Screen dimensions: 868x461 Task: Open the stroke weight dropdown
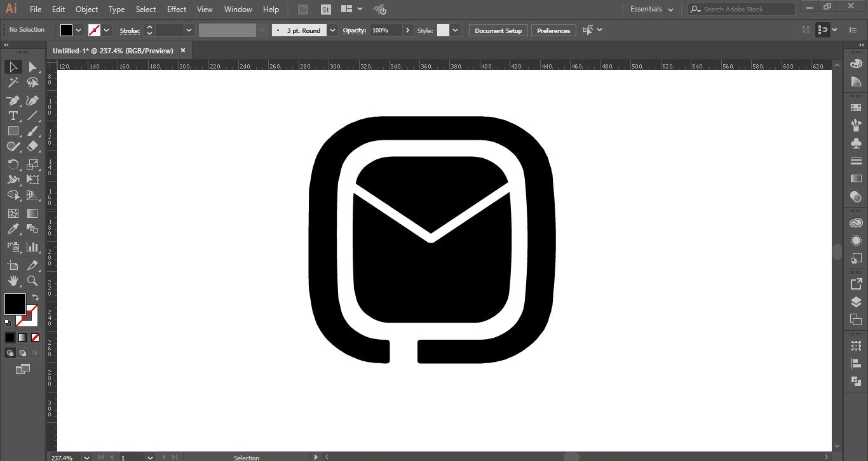(189, 30)
